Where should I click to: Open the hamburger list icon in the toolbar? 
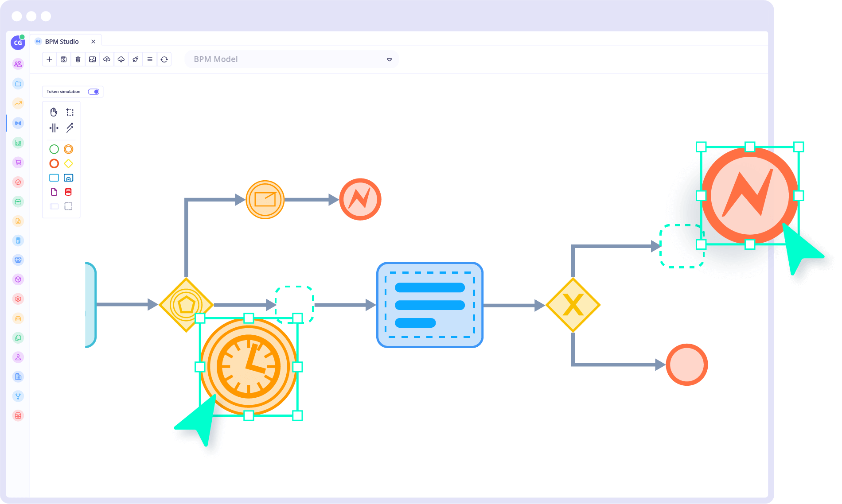coord(150,59)
